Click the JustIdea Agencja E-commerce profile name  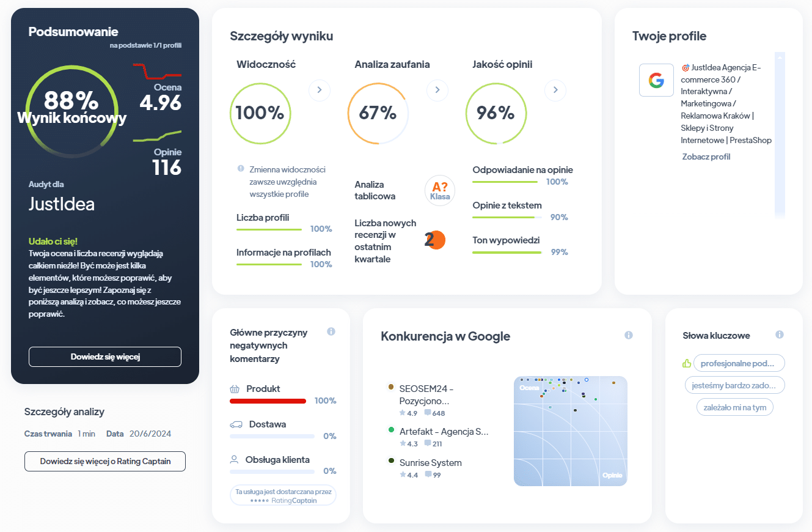[x=726, y=104]
